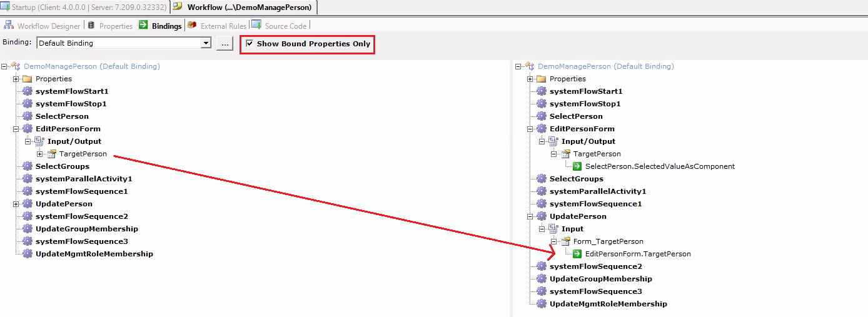Screen dimensions: 868x317
Task: Select EditPersonForm.TargetPerson binding
Action: 638,254
